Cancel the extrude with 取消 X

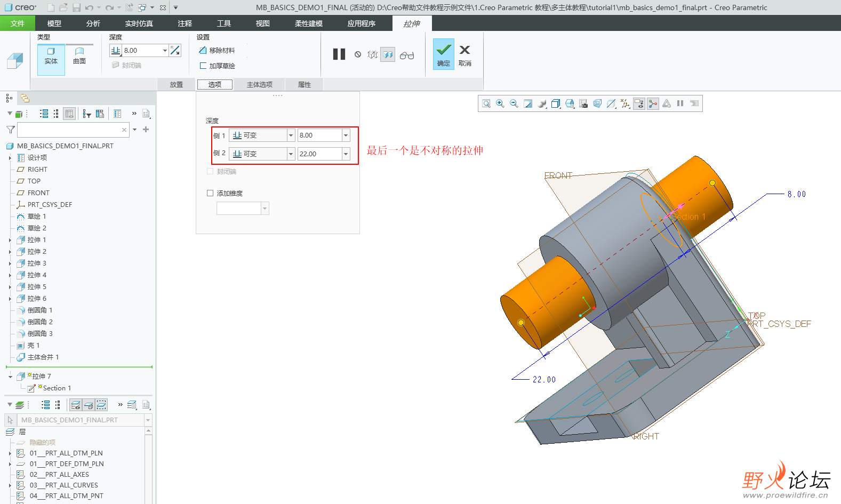(x=465, y=54)
